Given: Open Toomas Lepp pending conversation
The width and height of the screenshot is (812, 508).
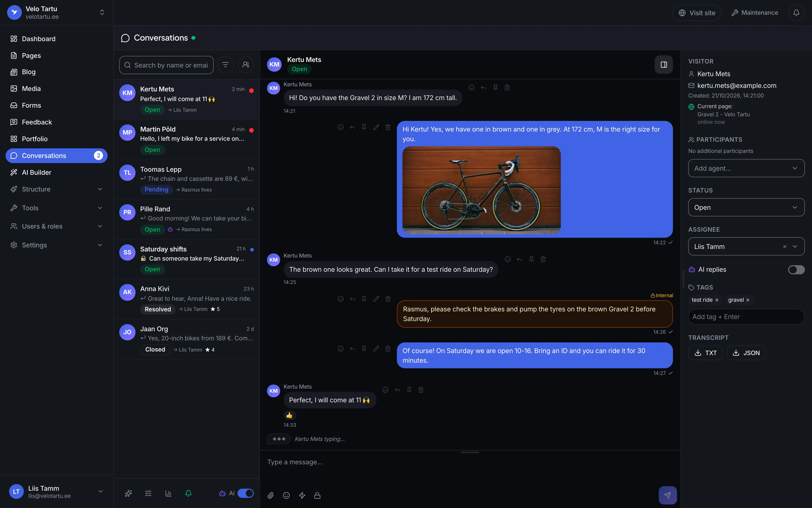Looking at the screenshot, I should 187,179.
